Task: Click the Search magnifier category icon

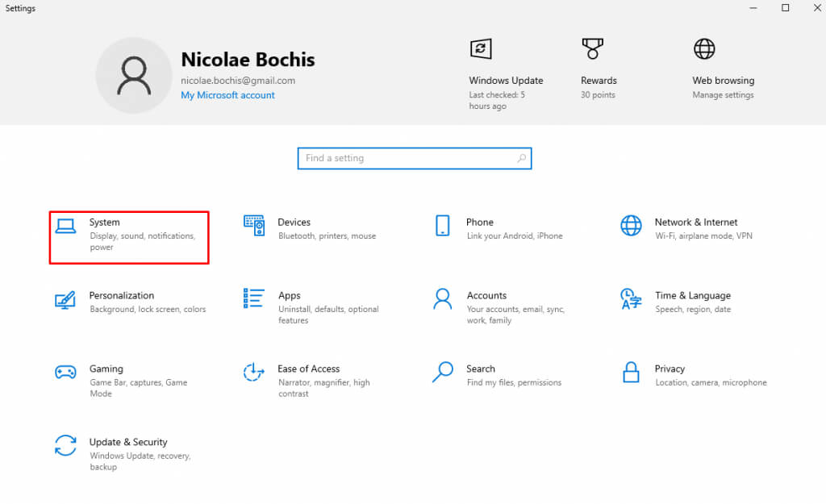Action: [442, 373]
